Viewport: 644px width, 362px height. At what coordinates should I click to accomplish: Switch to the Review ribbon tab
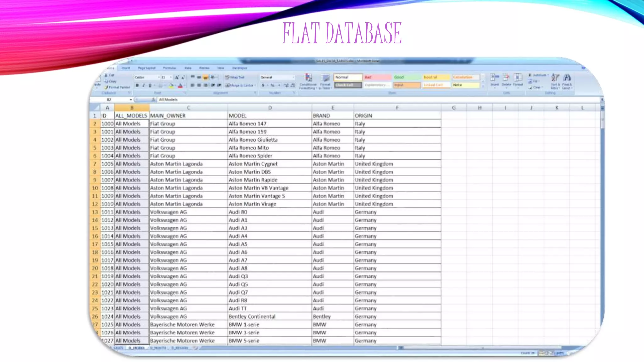pos(204,68)
